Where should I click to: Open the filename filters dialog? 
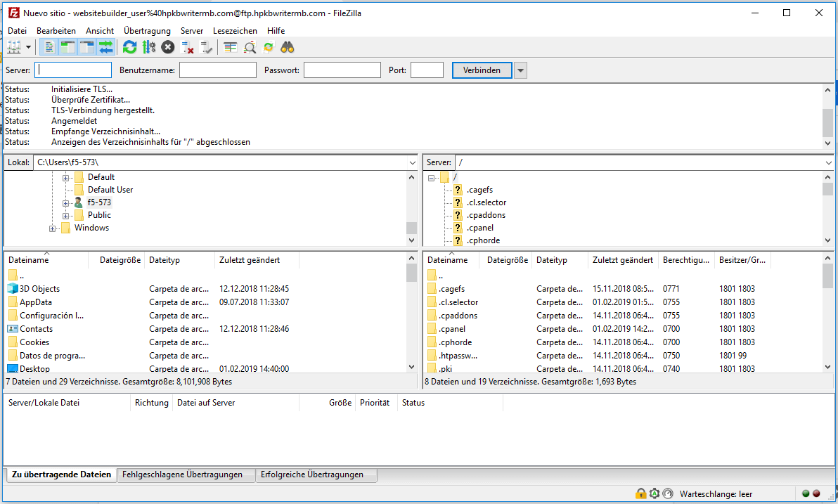click(x=231, y=48)
